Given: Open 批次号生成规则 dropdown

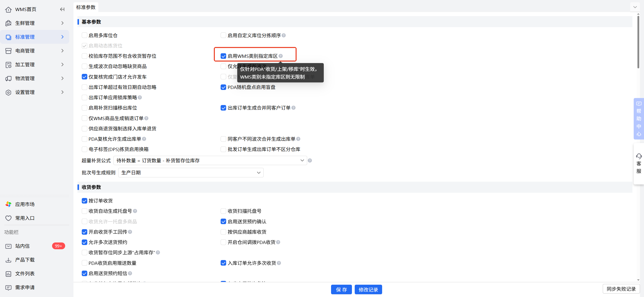Looking at the screenshot, I should [191, 173].
